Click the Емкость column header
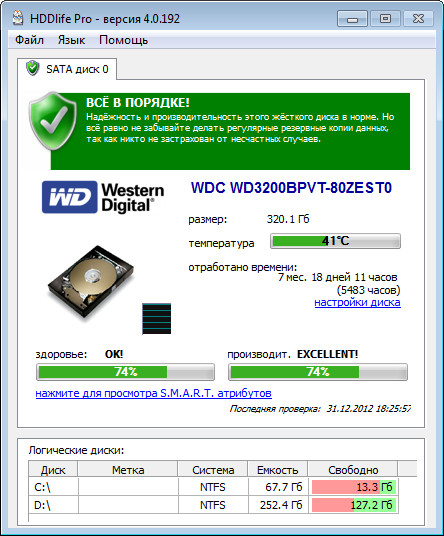The width and height of the screenshot is (444, 536). click(278, 470)
